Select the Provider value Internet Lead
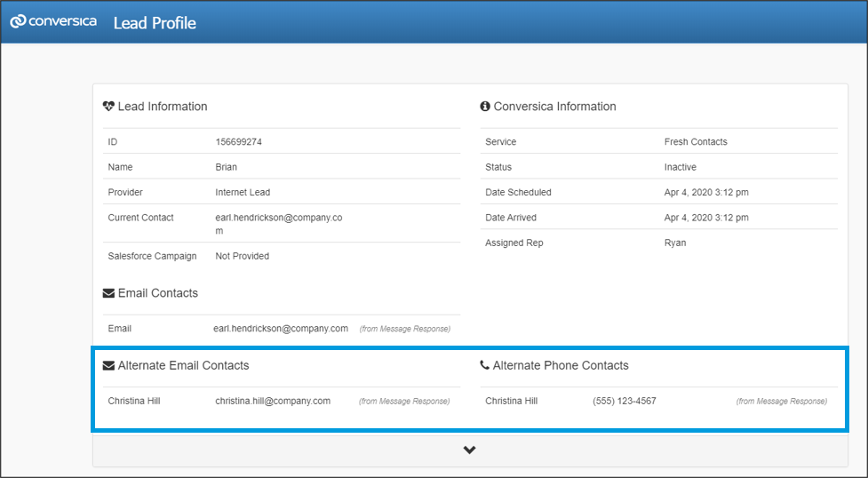This screenshot has height=478, width=868. tap(243, 192)
